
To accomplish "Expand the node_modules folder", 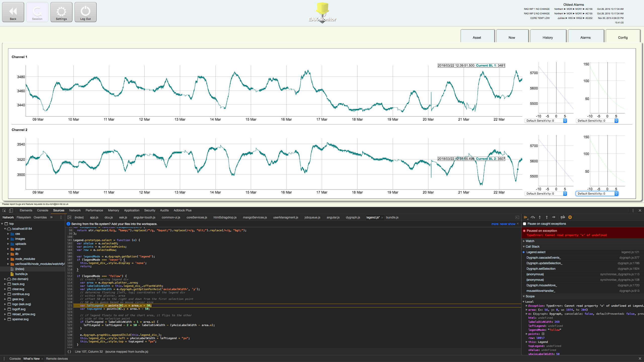I will tap(8, 259).
